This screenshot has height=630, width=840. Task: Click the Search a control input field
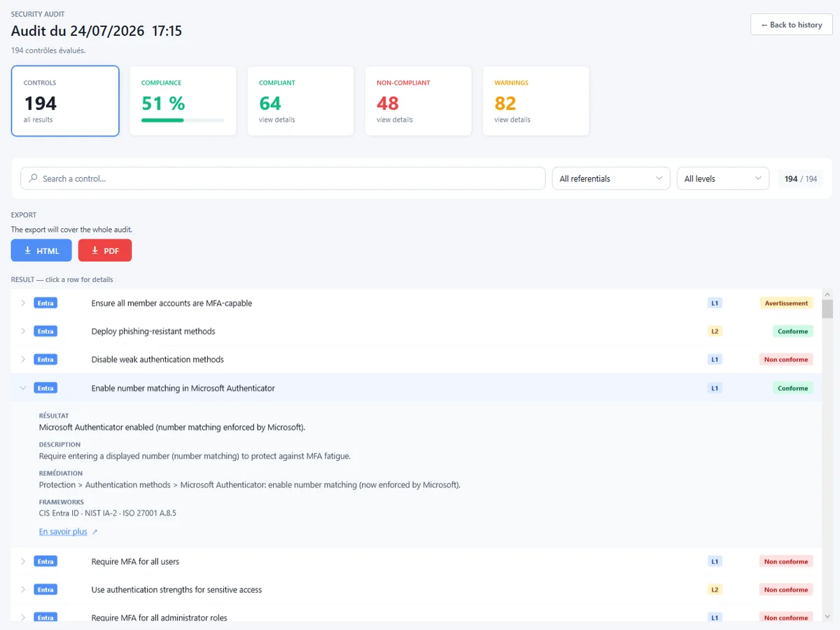pos(283,178)
